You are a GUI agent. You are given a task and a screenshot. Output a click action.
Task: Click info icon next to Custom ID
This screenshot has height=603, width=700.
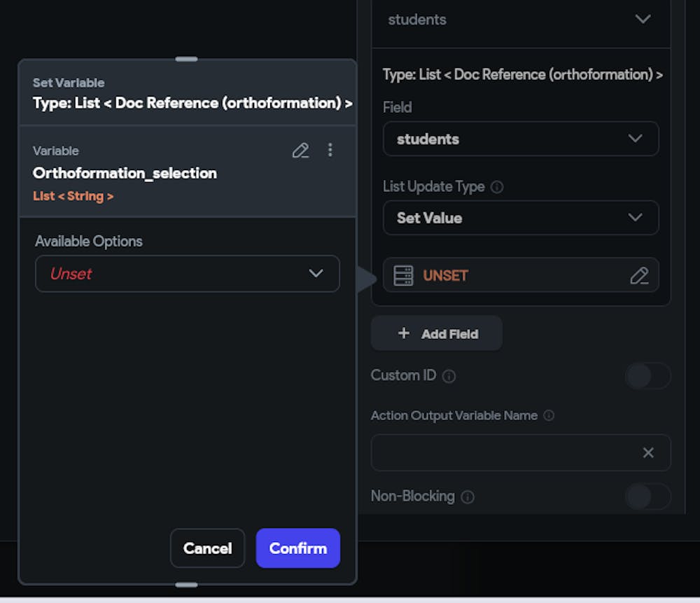point(449,376)
